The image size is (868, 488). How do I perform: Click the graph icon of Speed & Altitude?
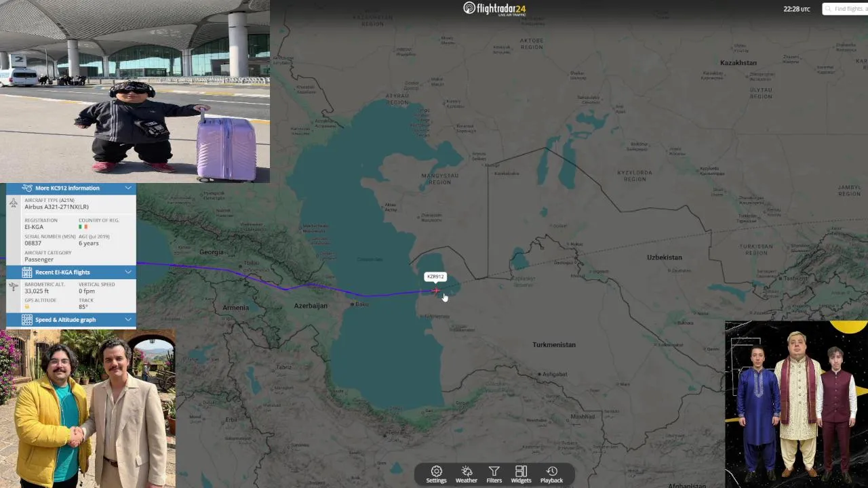click(x=27, y=320)
